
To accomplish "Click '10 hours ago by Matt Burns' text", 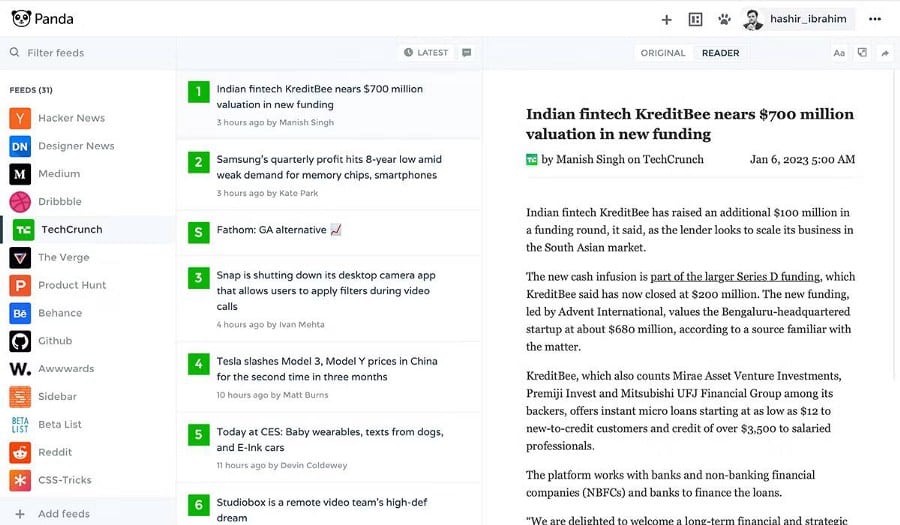I will (x=272, y=395).
